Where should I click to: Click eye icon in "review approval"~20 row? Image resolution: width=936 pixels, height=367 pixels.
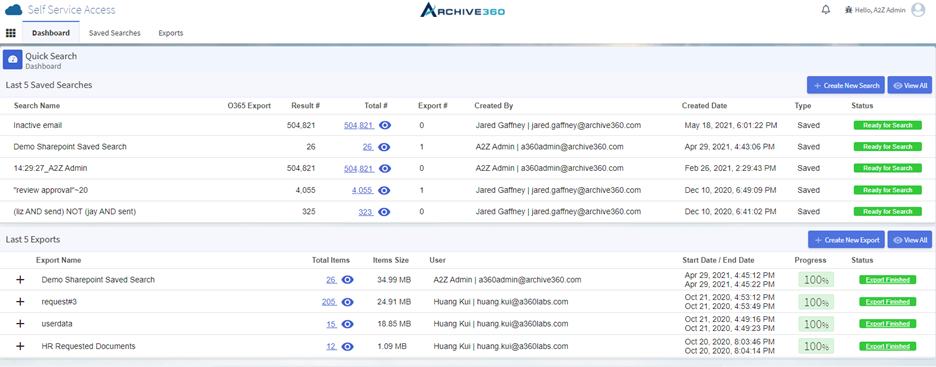(x=385, y=190)
